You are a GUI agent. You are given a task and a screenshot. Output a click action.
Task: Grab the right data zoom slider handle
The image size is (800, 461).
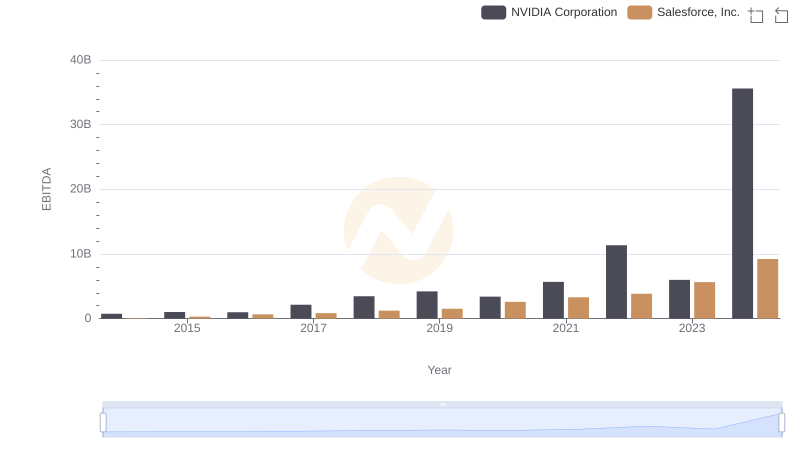coord(781,423)
